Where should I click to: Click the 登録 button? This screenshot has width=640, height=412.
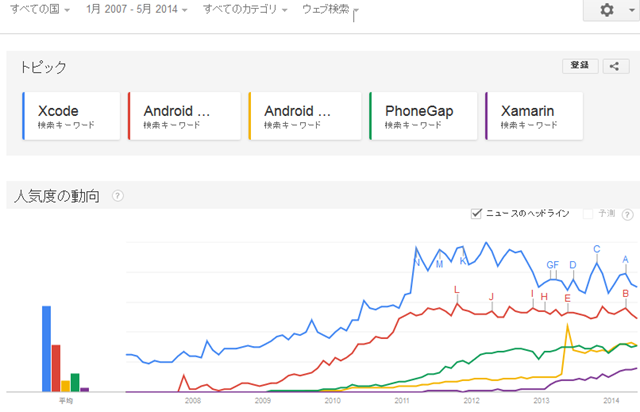(x=580, y=65)
